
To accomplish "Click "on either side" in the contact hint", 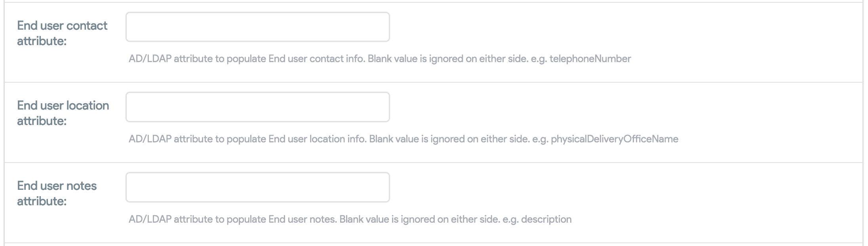I will click(x=497, y=59).
